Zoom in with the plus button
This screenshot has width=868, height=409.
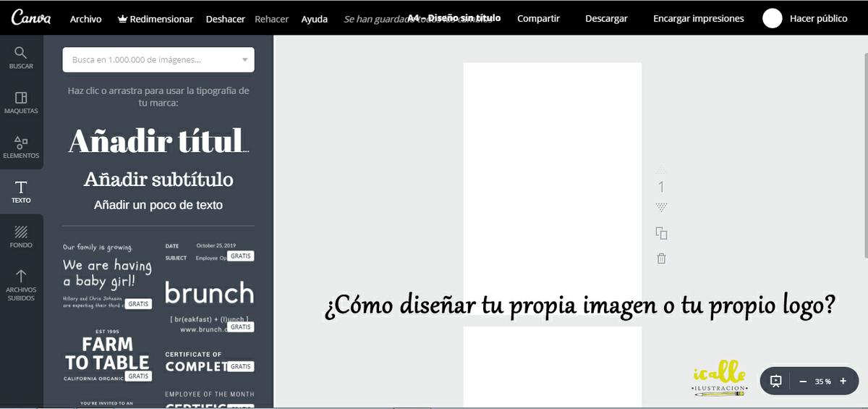[843, 381]
